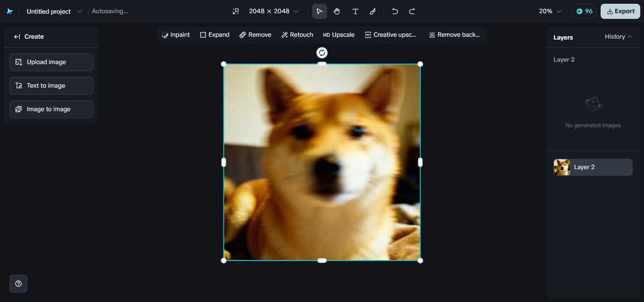
Task: Choose Inpaint from the editing toolbar
Action: point(176,35)
